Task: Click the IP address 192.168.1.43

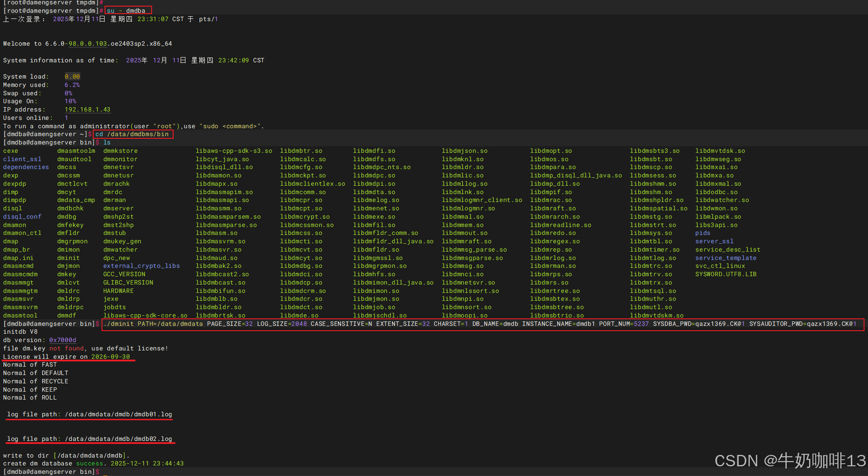Action: pos(87,109)
